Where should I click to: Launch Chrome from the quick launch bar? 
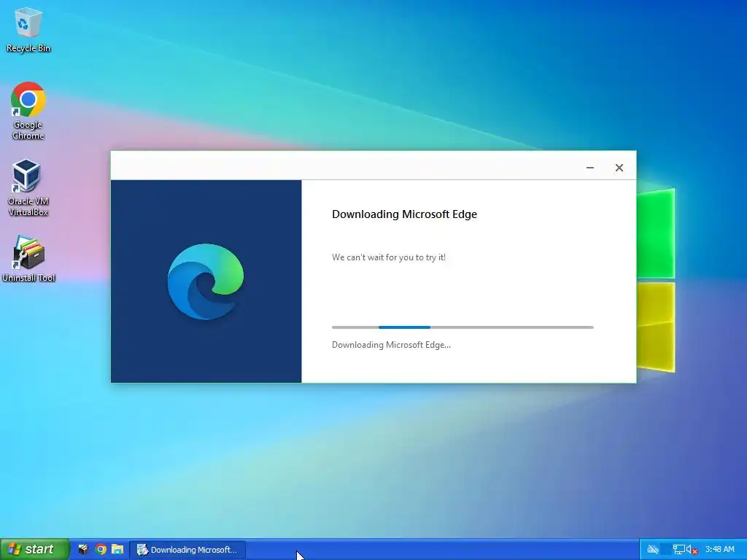[x=101, y=550]
